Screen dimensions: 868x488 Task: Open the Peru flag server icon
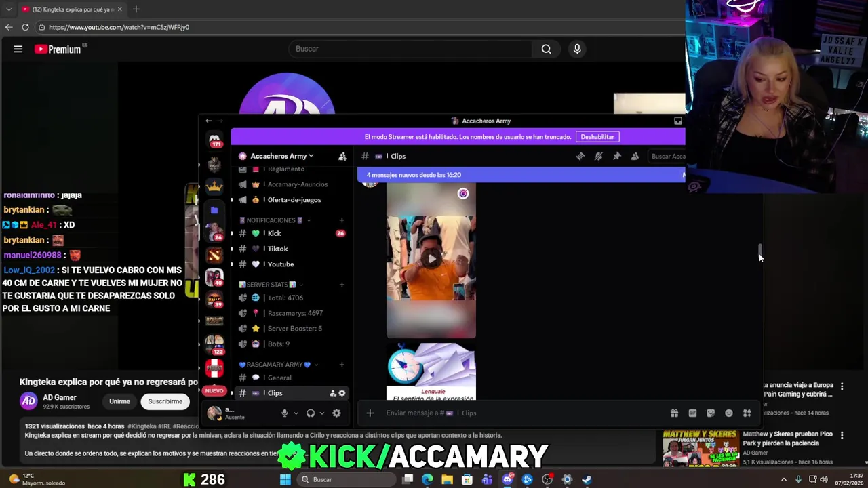pyautogui.click(x=214, y=368)
